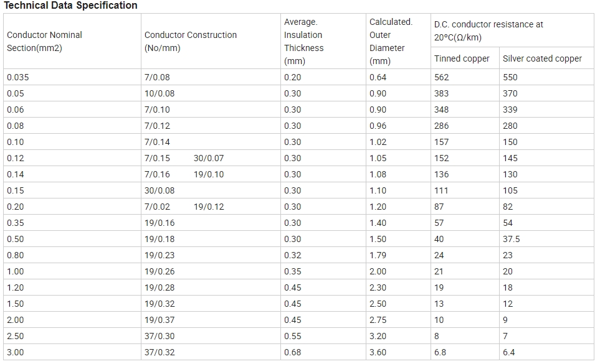Select the 1.79 outer diameter cell

tap(398, 255)
